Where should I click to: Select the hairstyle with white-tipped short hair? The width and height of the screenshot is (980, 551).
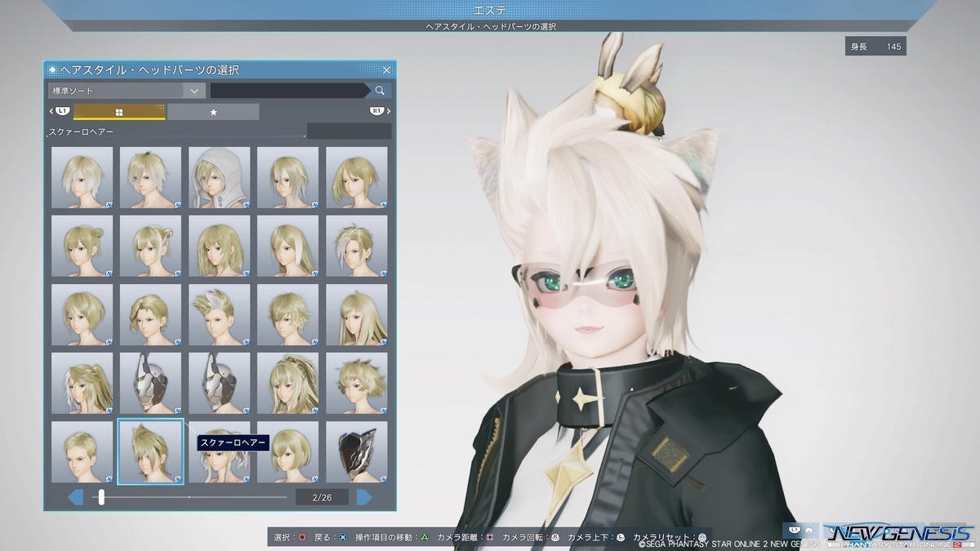coord(82,177)
